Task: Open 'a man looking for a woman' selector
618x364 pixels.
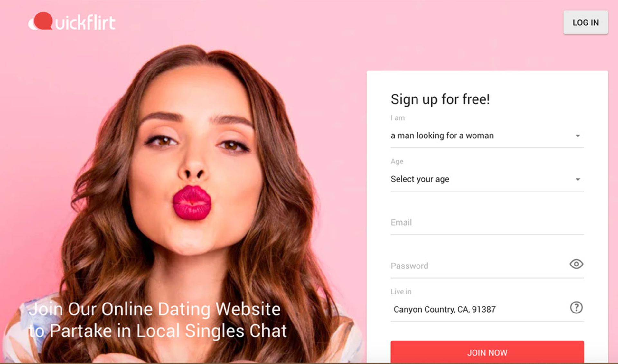Action: [x=487, y=136]
